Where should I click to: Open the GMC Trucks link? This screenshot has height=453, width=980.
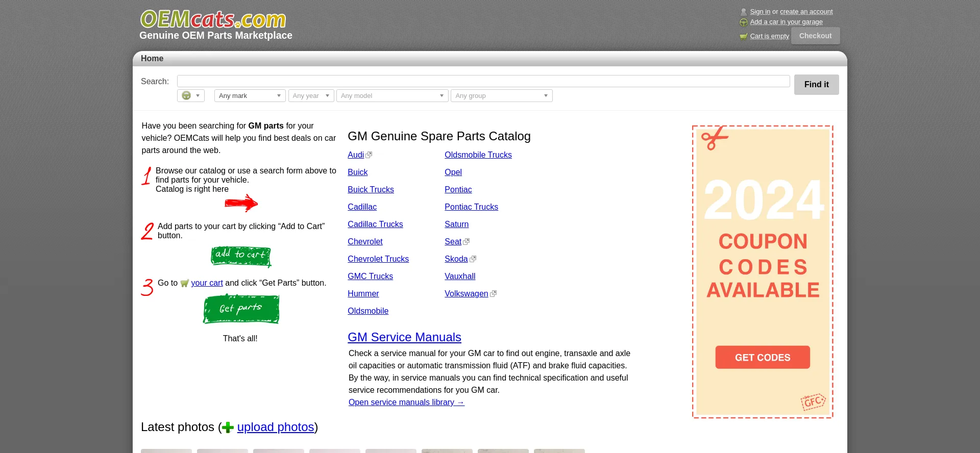(x=371, y=276)
